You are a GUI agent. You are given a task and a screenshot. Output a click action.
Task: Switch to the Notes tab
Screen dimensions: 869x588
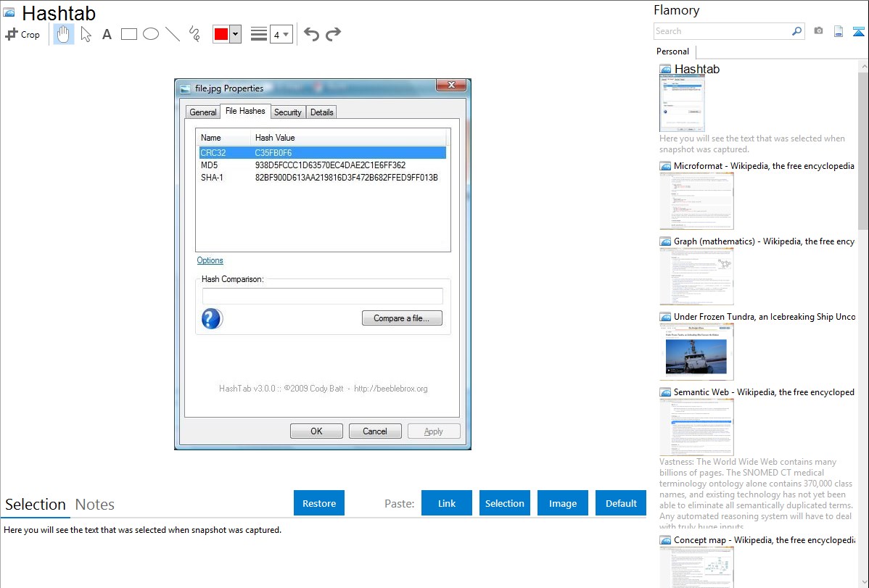click(95, 505)
